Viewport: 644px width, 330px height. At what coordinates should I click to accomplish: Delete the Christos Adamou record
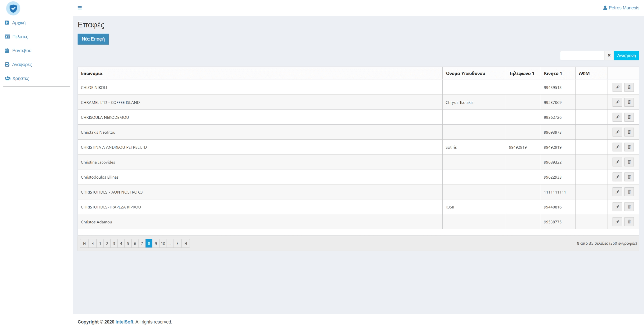[629, 222]
